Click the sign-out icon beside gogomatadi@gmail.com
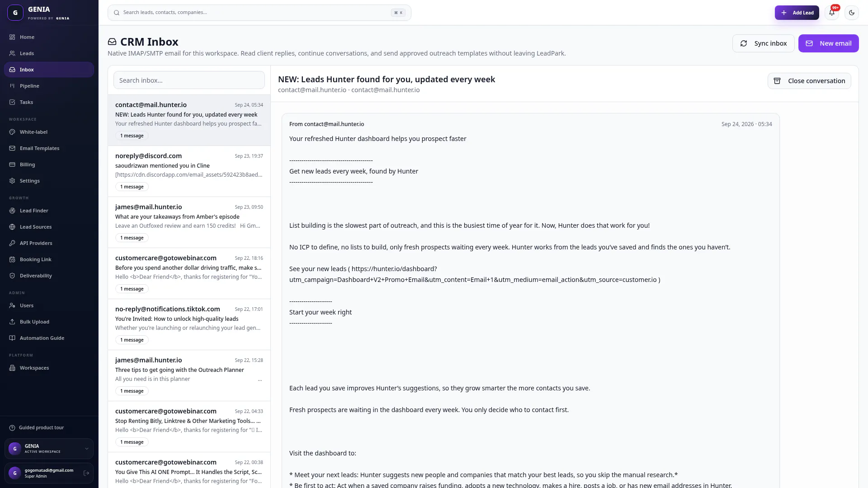The width and height of the screenshot is (868, 488). coord(86,473)
